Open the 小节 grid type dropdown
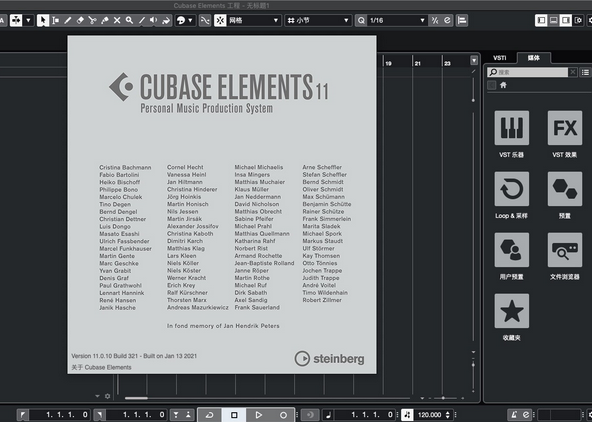 pyautogui.click(x=318, y=20)
